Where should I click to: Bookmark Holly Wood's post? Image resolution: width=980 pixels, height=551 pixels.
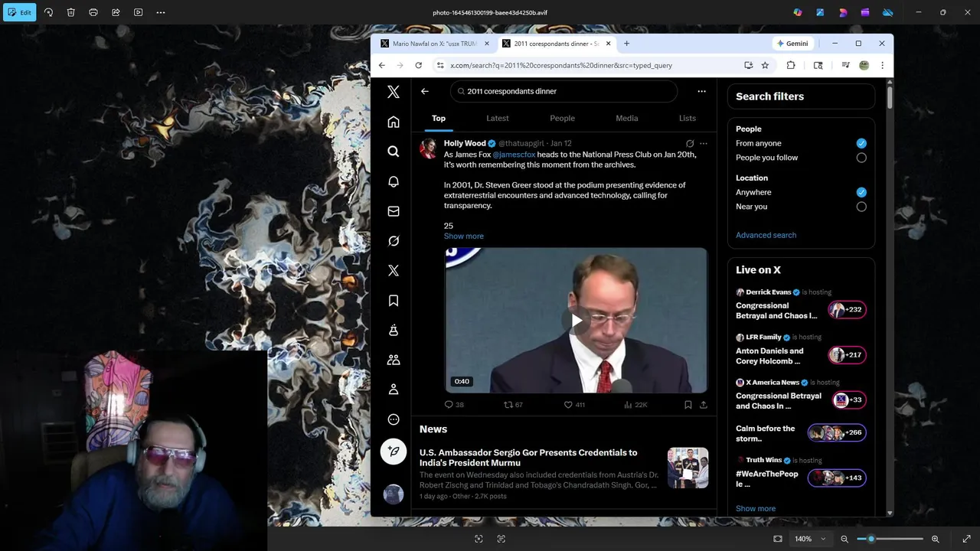coord(688,405)
